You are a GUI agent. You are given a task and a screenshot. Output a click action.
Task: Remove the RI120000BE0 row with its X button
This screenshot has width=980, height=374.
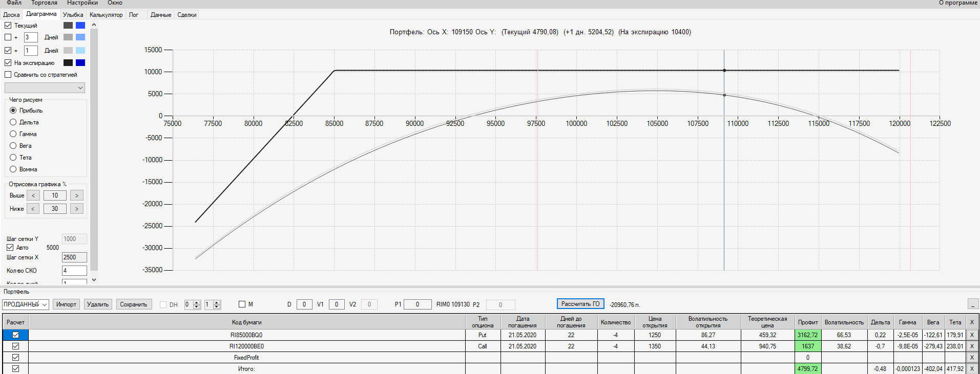tap(972, 346)
